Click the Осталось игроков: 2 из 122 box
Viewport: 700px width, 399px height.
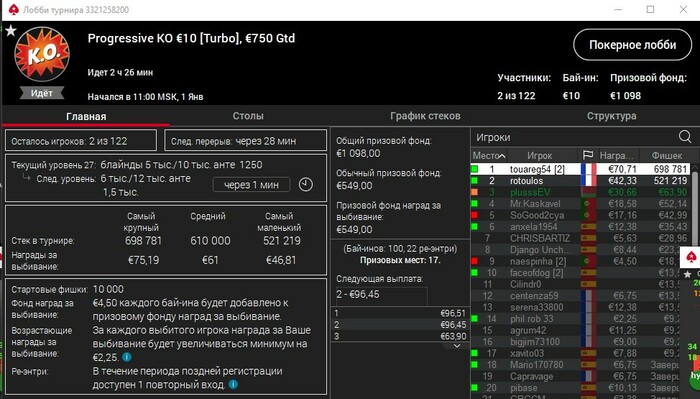[81, 141]
